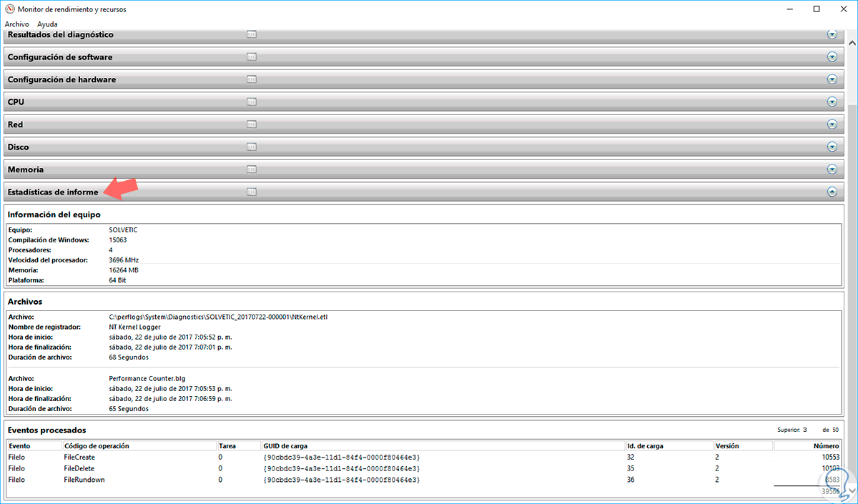Sort by GUID de carga column header
The width and height of the screenshot is (858, 504).
click(443, 445)
